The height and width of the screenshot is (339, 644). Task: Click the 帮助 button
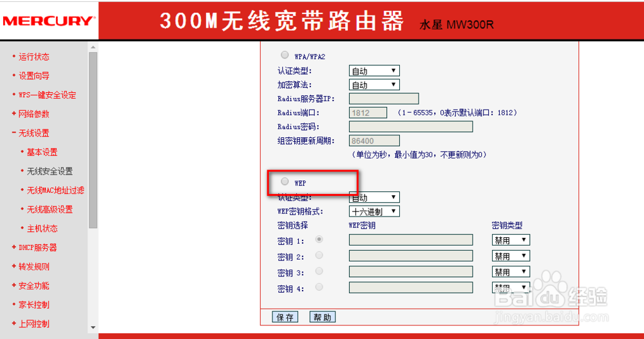coord(323,317)
